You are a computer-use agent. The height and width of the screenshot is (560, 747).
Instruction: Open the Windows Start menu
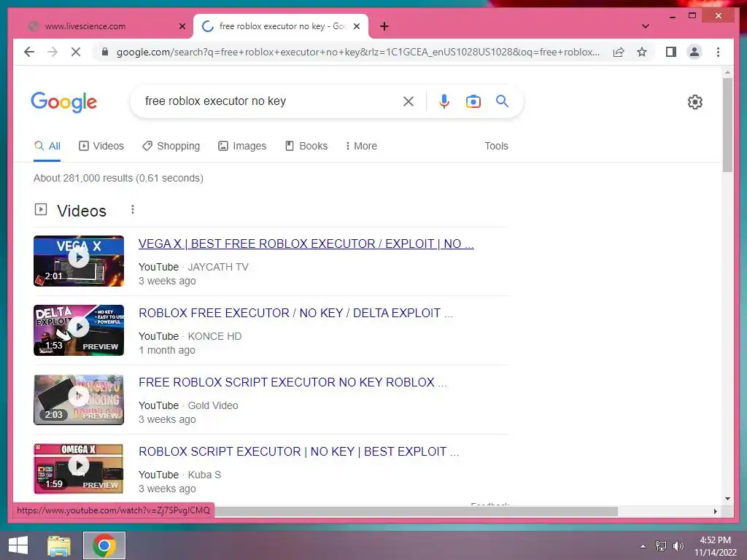coord(18,545)
